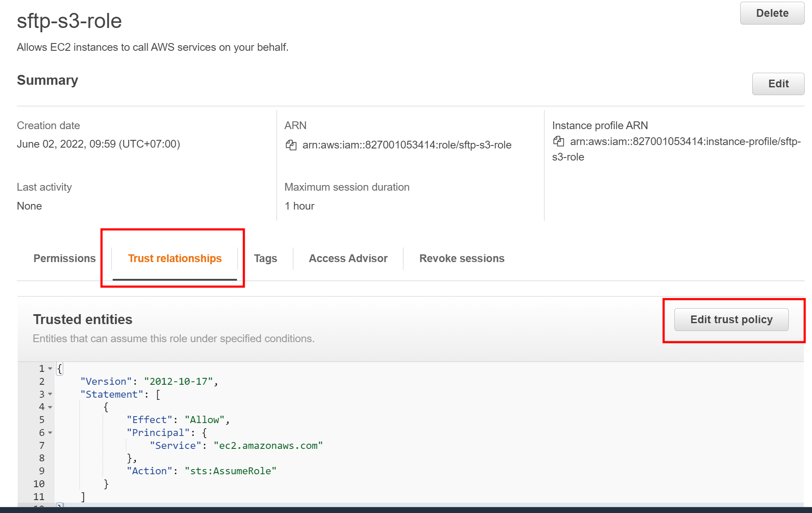The image size is (812, 513).
Task: Collapse the Principal fold arrow on line 6
Action: 50,433
